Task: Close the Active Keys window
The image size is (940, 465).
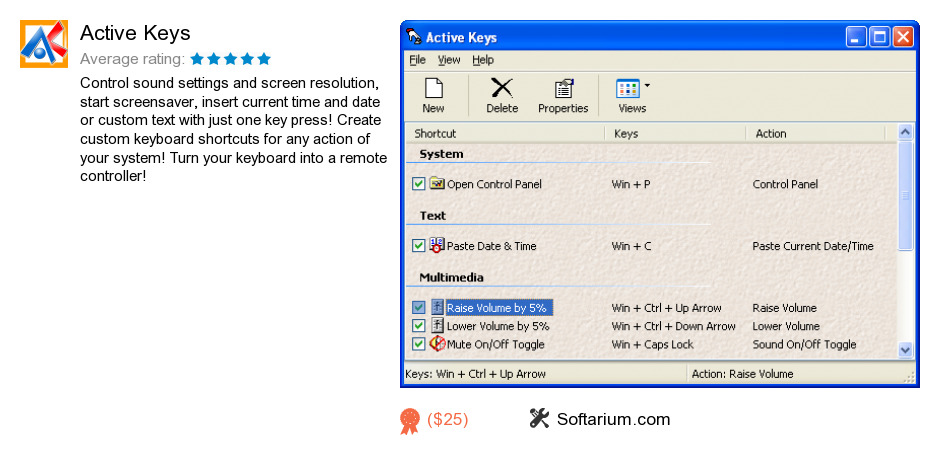Action: click(902, 37)
